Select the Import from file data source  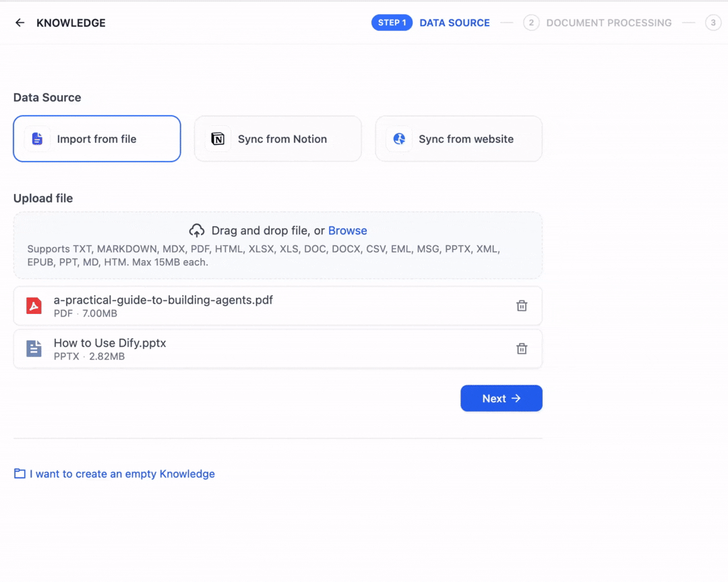(96, 139)
